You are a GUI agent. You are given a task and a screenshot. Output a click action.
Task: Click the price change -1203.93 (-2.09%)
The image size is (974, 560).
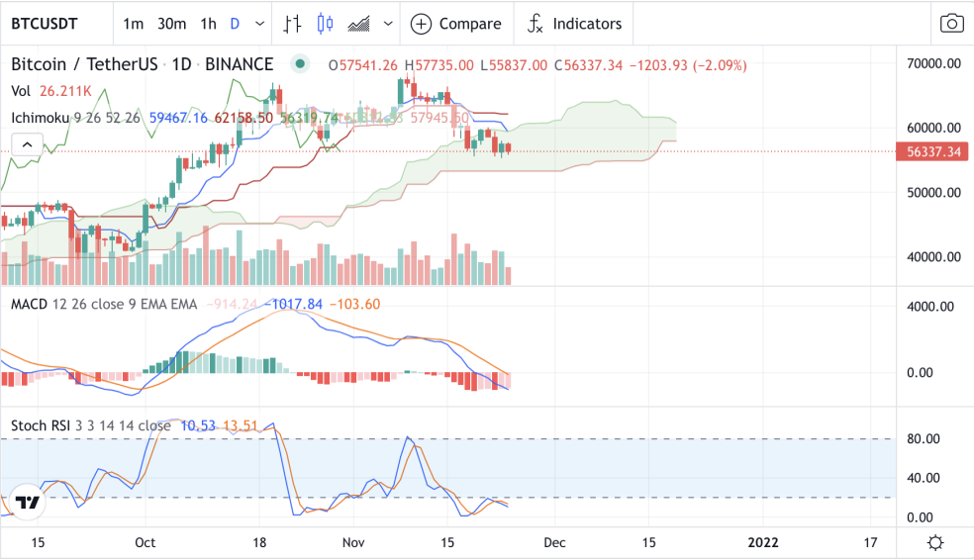(x=688, y=65)
